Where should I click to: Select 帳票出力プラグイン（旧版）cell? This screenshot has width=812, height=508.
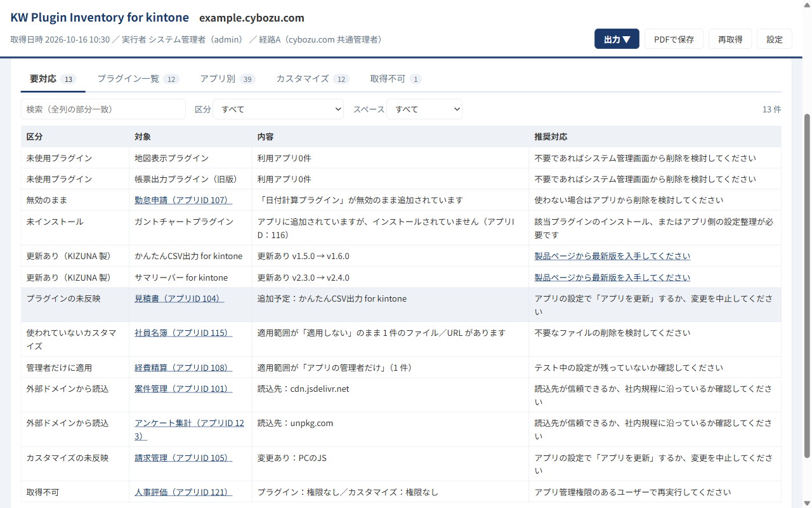pyautogui.click(x=190, y=179)
